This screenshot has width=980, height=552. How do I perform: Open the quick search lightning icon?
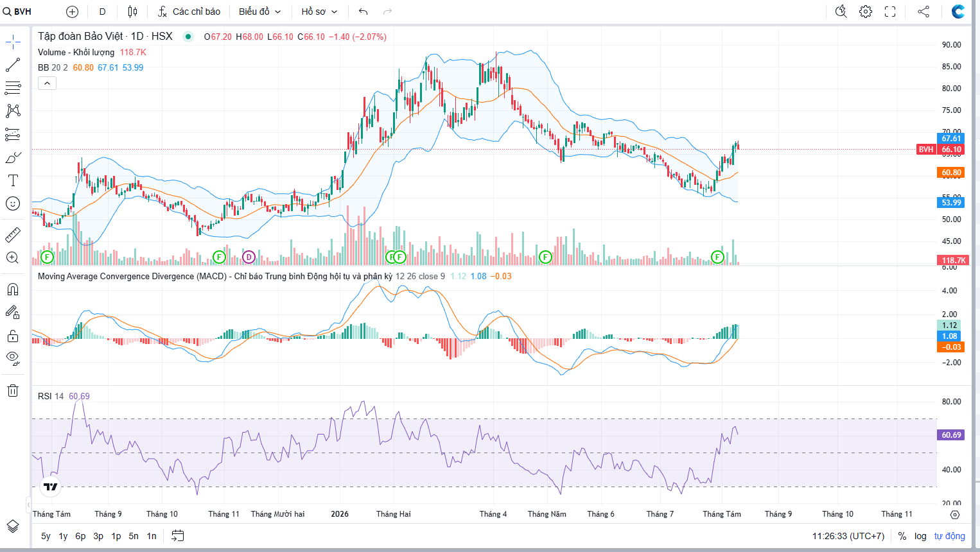pyautogui.click(x=841, y=12)
